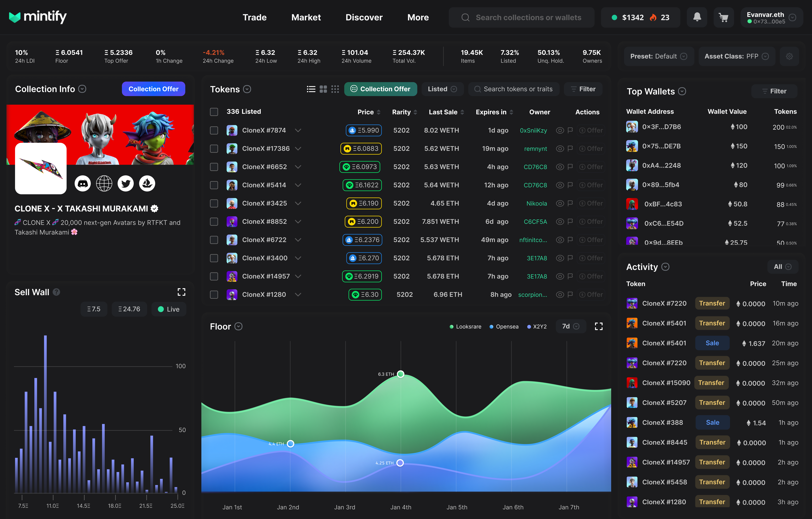
Task: Open the settings gear icon
Action: (789, 56)
